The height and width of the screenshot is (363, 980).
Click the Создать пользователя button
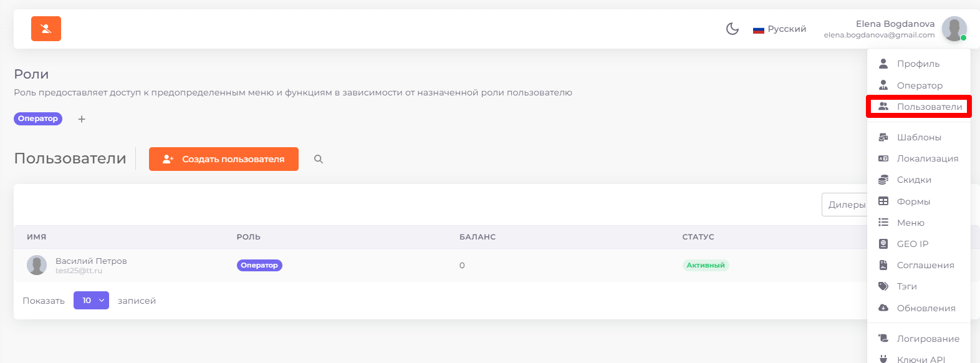pos(224,159)
